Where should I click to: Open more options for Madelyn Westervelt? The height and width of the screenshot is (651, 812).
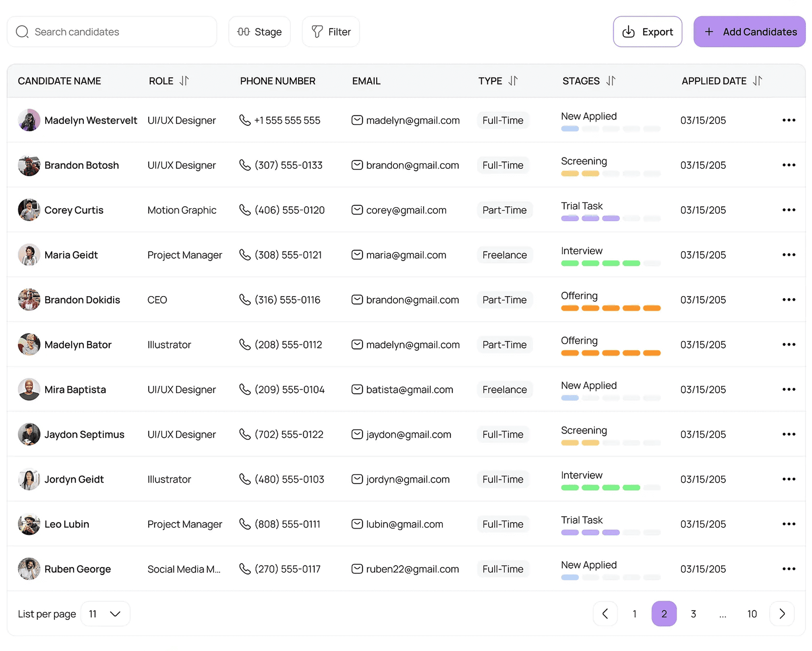point(788,120)
